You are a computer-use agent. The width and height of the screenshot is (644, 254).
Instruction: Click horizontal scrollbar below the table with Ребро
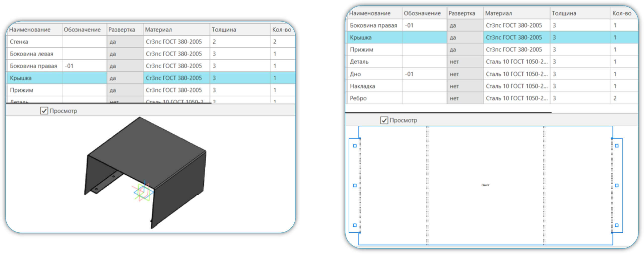point(448,113)
